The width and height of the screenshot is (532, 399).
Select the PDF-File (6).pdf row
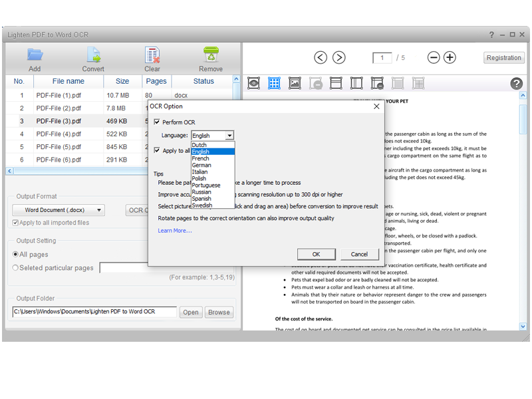pos(77,160)
